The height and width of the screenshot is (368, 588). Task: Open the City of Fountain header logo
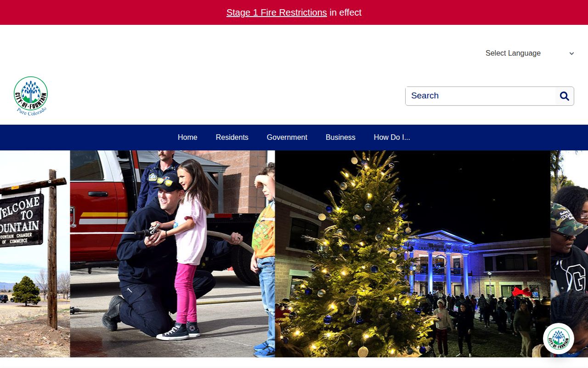31,96
